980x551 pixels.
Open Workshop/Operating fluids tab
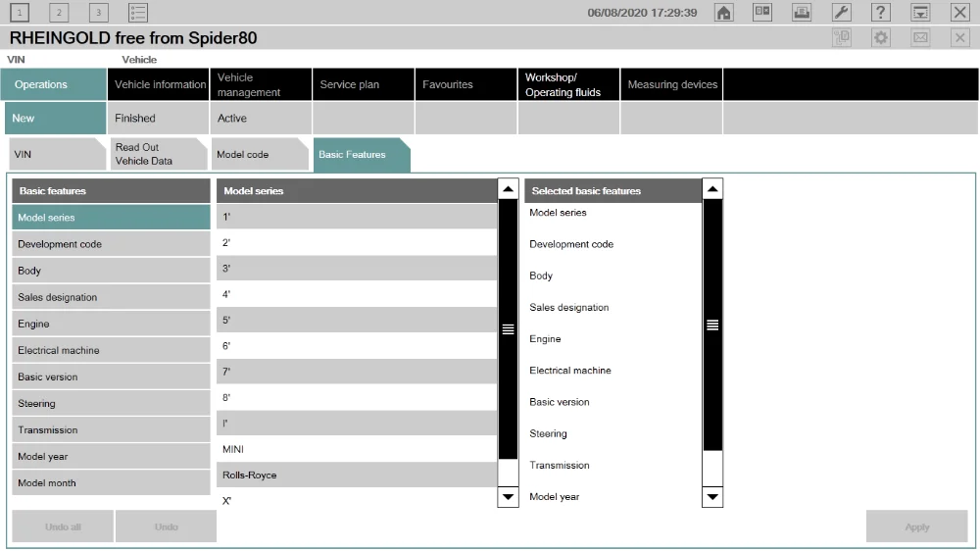click(568, 84)
